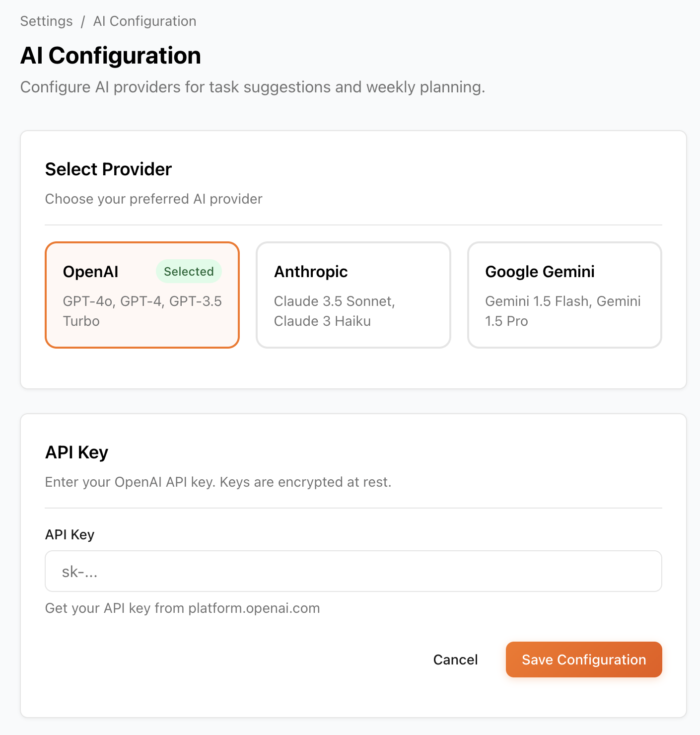Image resolution: width=700 pixels, height=735 pixels.
Task: Click the Choose your preferred AI provider text
Action: 153,199
